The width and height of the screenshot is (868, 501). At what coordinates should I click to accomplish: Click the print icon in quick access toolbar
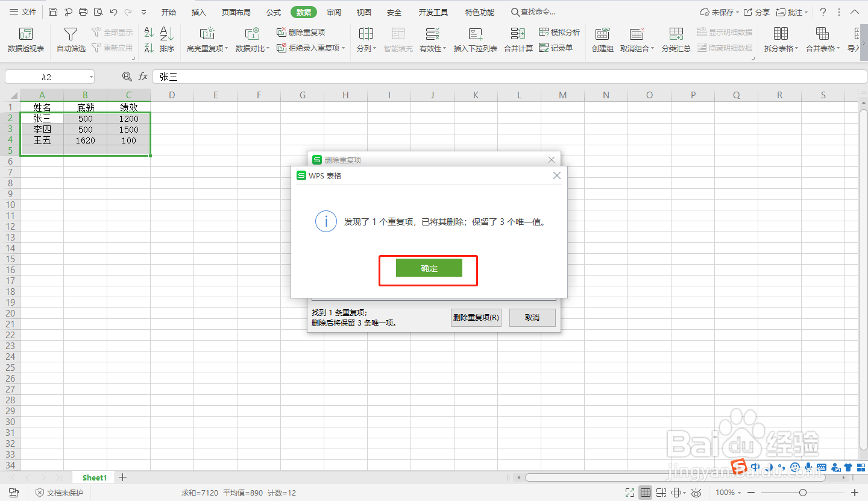point(83,12)
